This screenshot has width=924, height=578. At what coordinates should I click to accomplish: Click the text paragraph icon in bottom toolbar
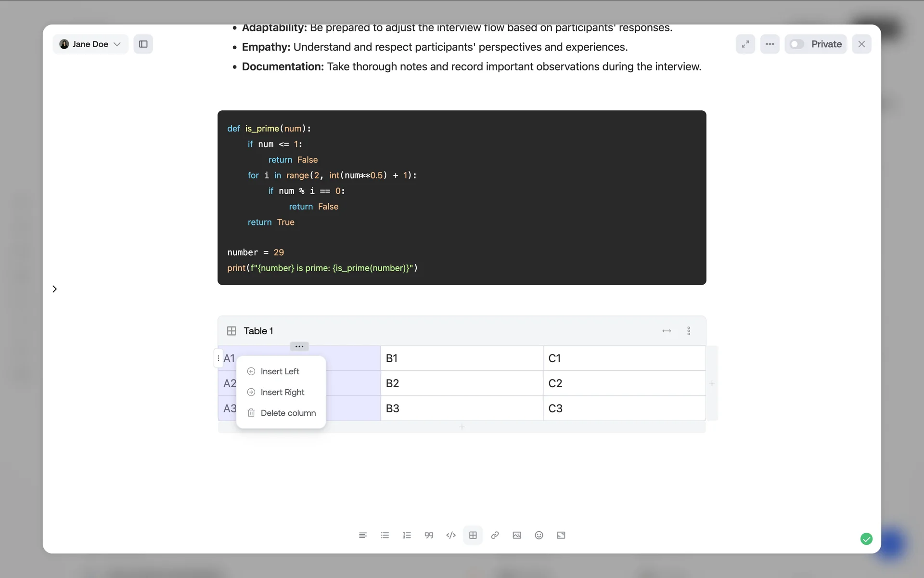(363, 535)
